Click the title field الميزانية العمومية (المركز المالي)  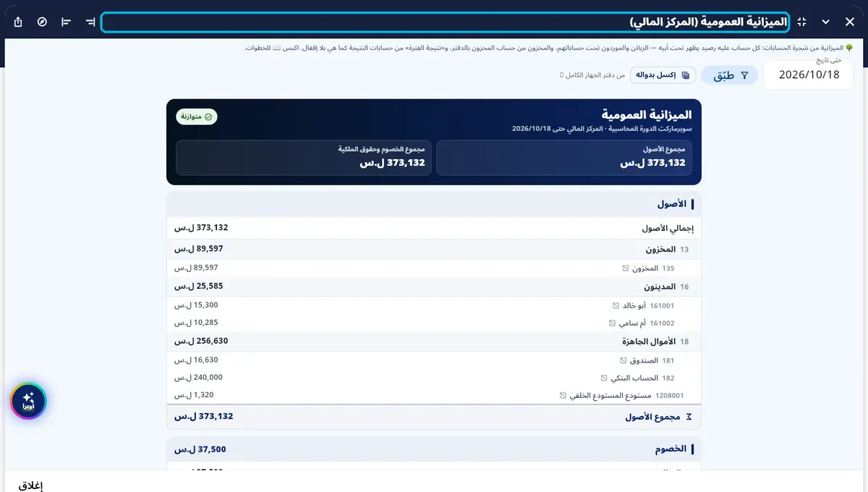pyautogui.click(x=445, y=22)
